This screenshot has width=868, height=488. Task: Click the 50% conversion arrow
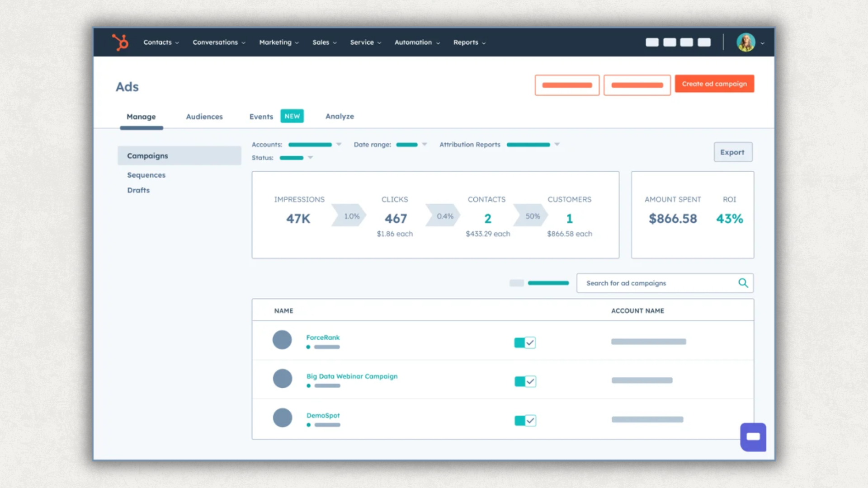click(x=531, y=216)
